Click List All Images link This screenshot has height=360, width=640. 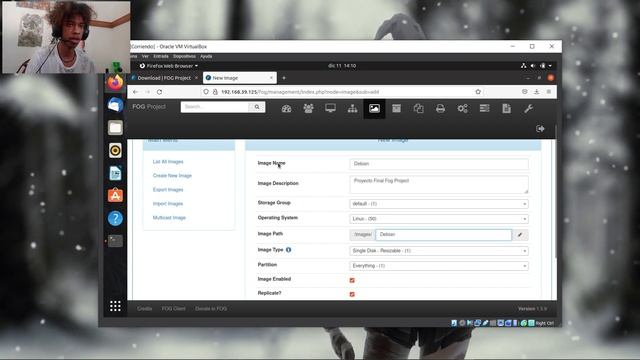(x=168, y=162)
